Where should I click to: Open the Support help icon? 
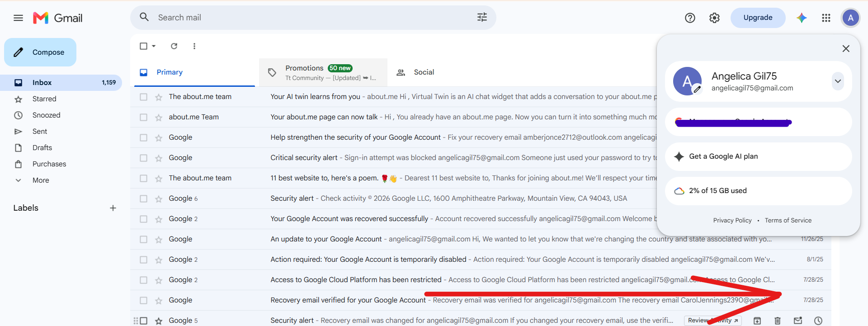coord(690,18)
